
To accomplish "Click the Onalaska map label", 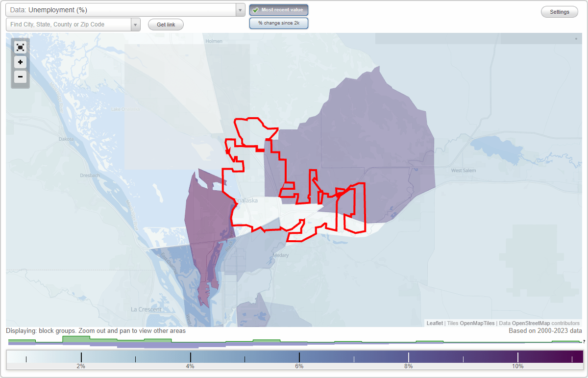I will click(246, 201).
